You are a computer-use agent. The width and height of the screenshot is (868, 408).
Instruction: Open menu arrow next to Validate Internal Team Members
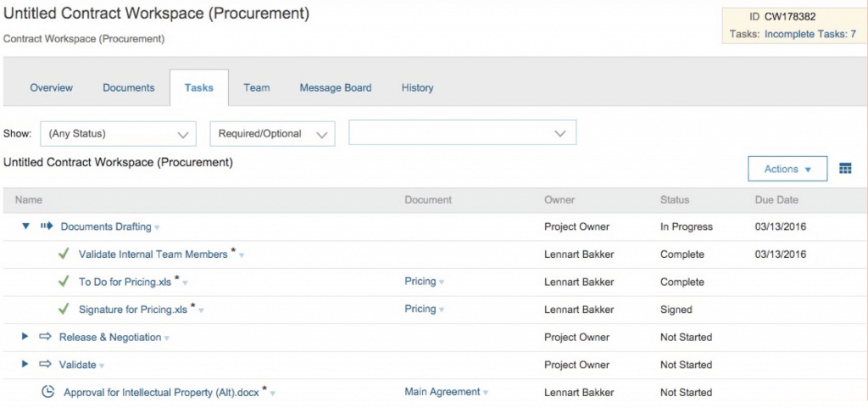242,255
